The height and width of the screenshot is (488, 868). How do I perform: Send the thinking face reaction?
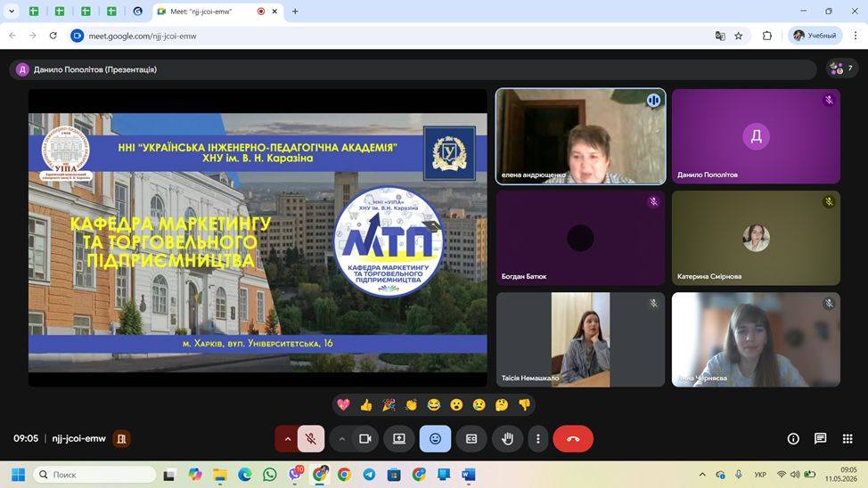(x=502, y=405)
